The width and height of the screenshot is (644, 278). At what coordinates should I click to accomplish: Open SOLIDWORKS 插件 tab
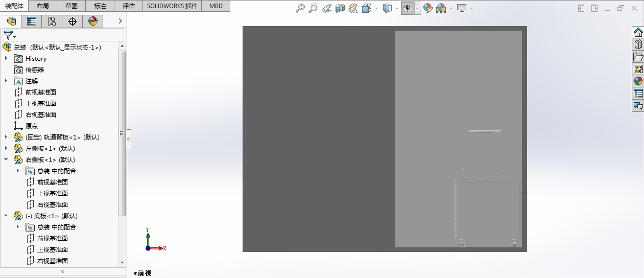pos(172,6)
